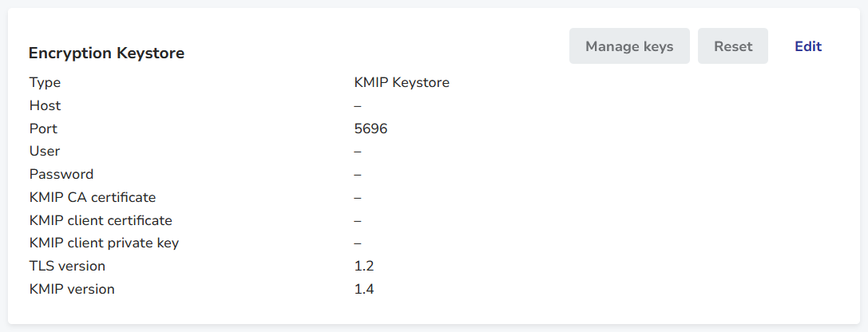Click the TLS version label

[x=67, y=267]
